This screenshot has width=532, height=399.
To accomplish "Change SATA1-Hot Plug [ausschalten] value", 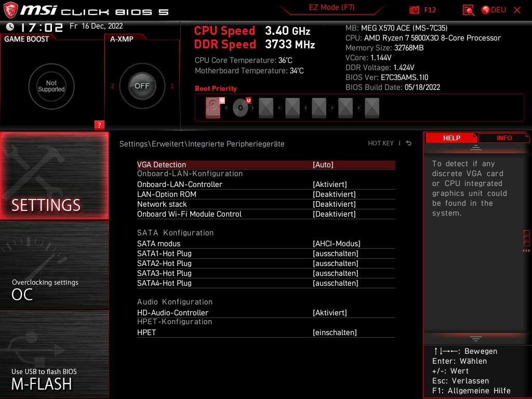I will [336, 254].
